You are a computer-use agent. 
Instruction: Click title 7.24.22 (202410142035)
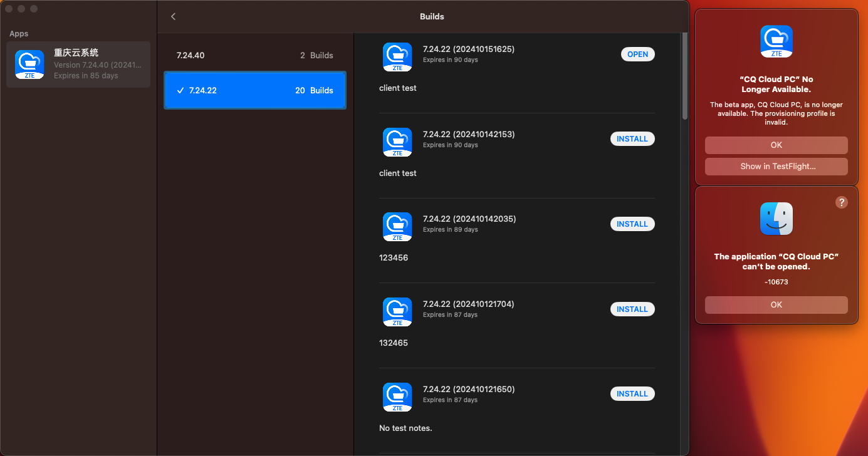point(469,219)
